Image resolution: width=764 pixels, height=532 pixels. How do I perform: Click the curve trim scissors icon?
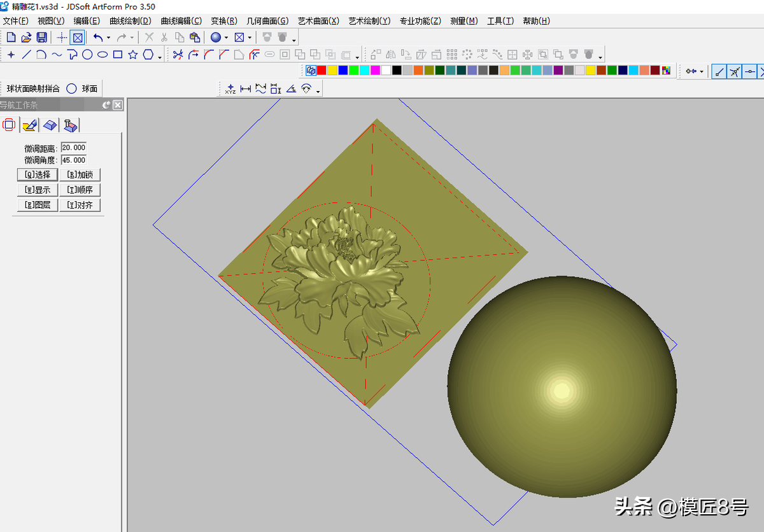[178, 55]
